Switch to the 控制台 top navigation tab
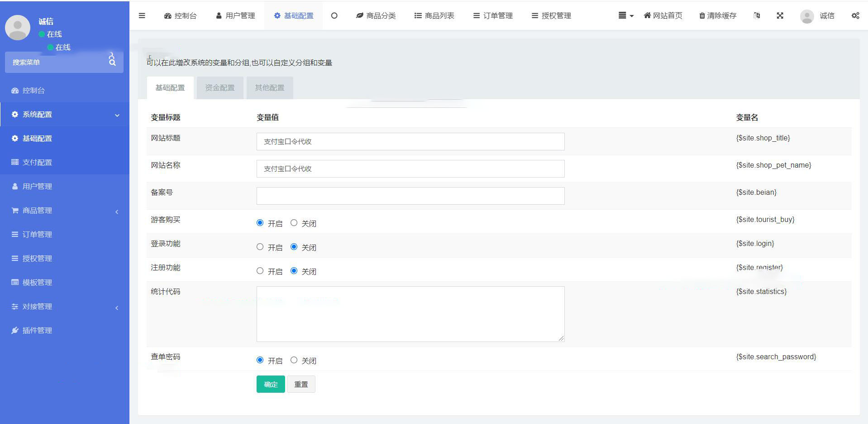 (180, 15)
